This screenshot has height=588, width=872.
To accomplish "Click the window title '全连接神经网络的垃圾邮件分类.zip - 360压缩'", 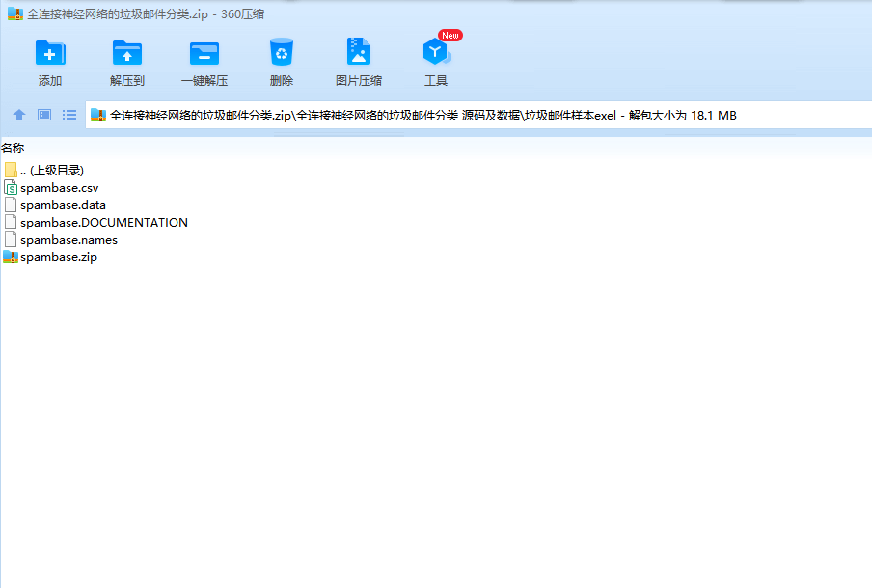I will [146, 13].
